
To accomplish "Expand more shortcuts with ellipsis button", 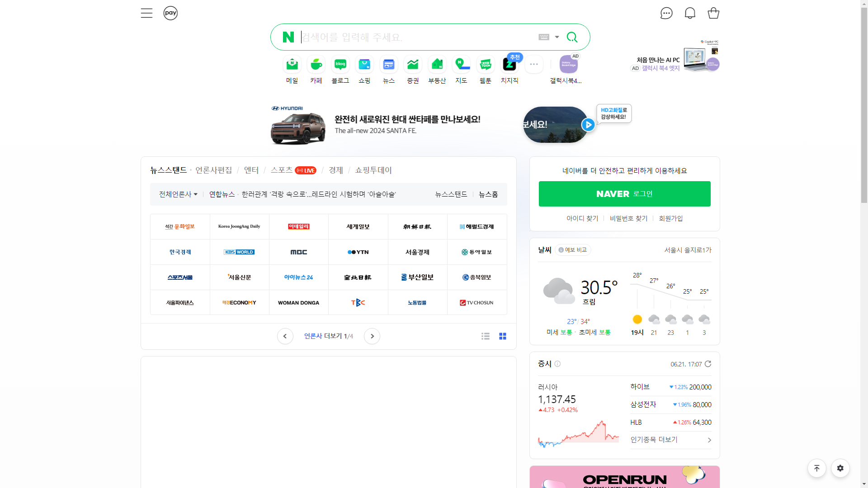I will click(533, 65).
